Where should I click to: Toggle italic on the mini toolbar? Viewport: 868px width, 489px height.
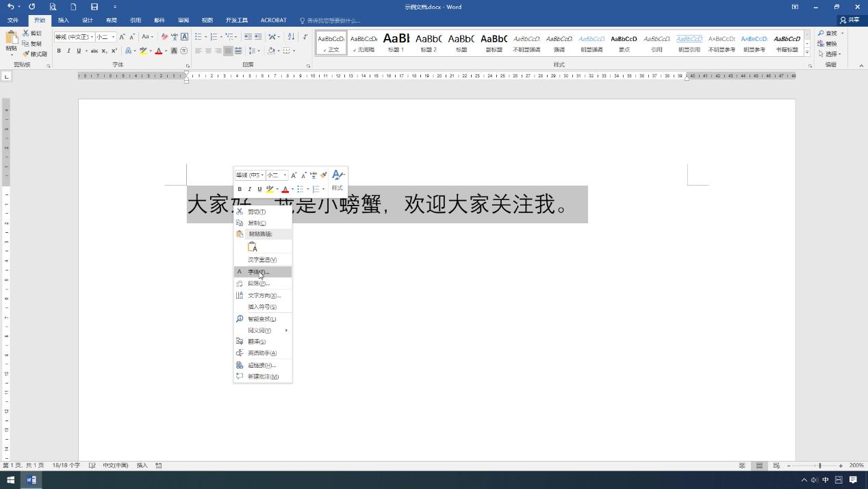coord(250,189)
